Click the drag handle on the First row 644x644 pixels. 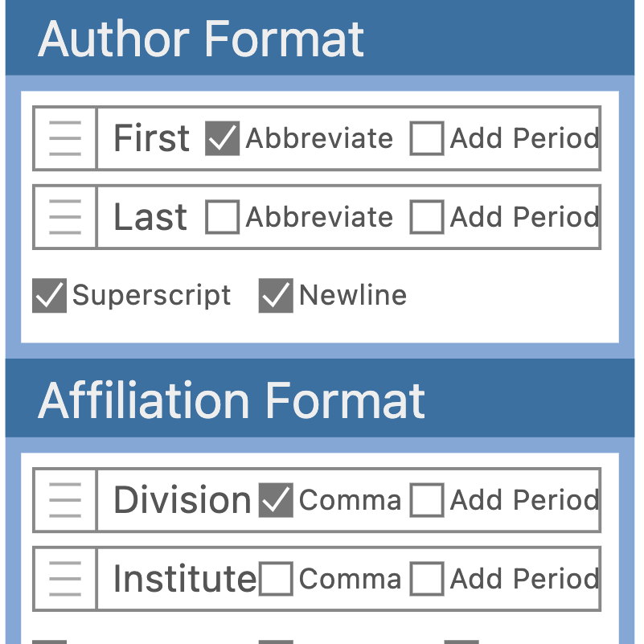pyautogui.click(x=64, y=137)
